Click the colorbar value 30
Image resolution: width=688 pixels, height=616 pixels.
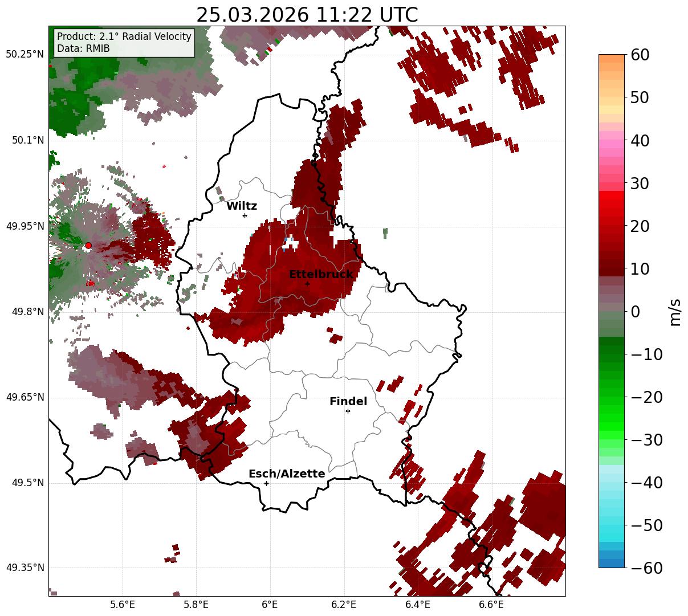pyautogui.click(x=640, y=183)
